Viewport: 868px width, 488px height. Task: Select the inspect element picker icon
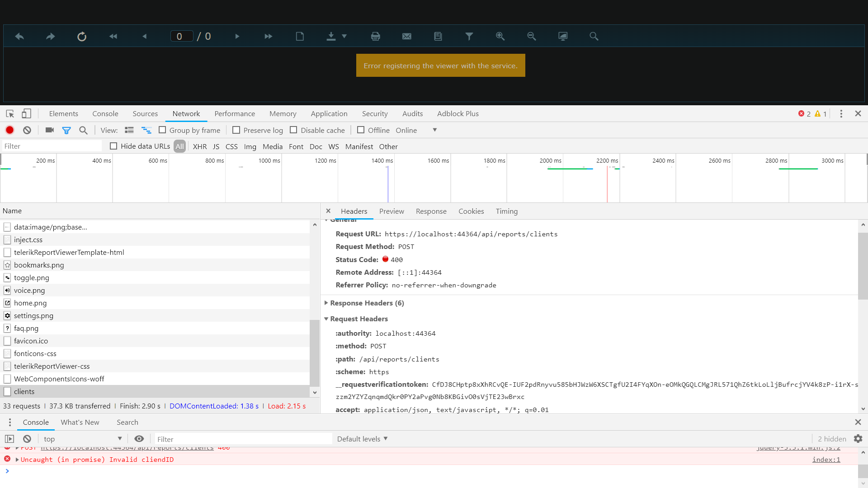(x=10, y=113)
